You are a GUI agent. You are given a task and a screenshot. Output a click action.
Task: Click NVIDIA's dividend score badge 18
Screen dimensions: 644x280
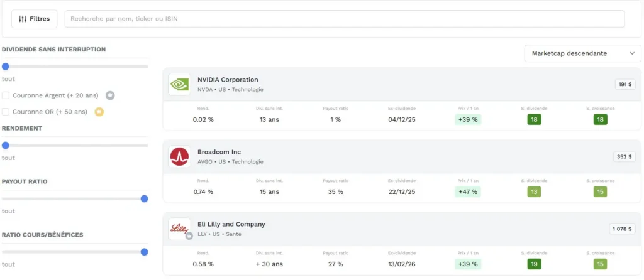pyautogui.click(x=534, y=119)
